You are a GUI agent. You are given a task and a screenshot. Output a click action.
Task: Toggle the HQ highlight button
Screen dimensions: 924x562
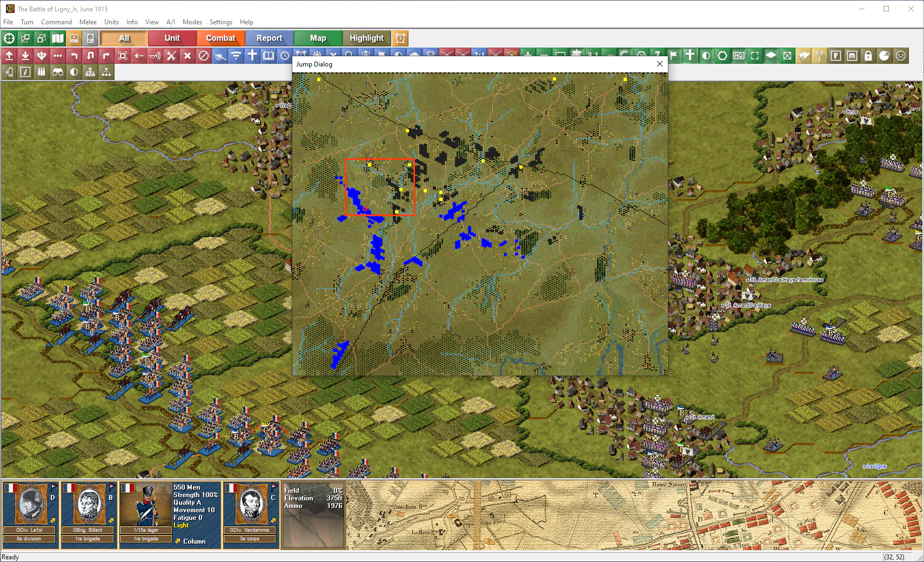tap(739, 56)
